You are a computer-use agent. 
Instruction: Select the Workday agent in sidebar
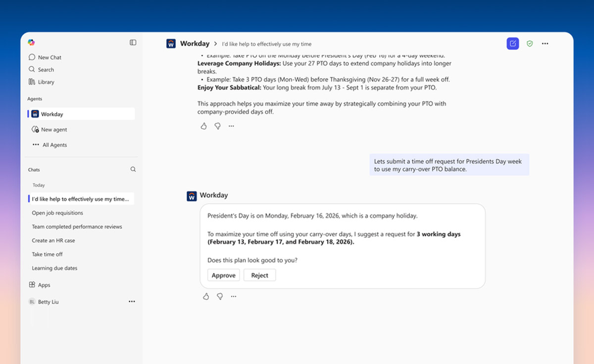coord(81,114)
